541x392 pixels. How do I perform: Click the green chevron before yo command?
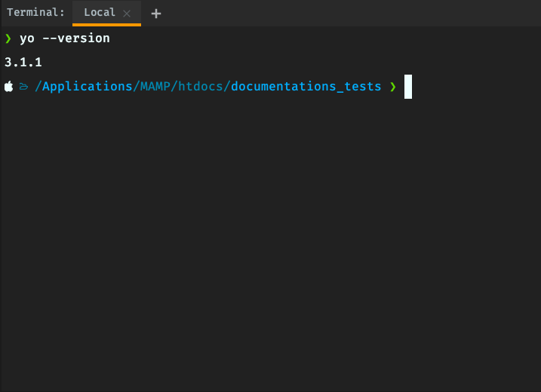[x=8, y=38]
